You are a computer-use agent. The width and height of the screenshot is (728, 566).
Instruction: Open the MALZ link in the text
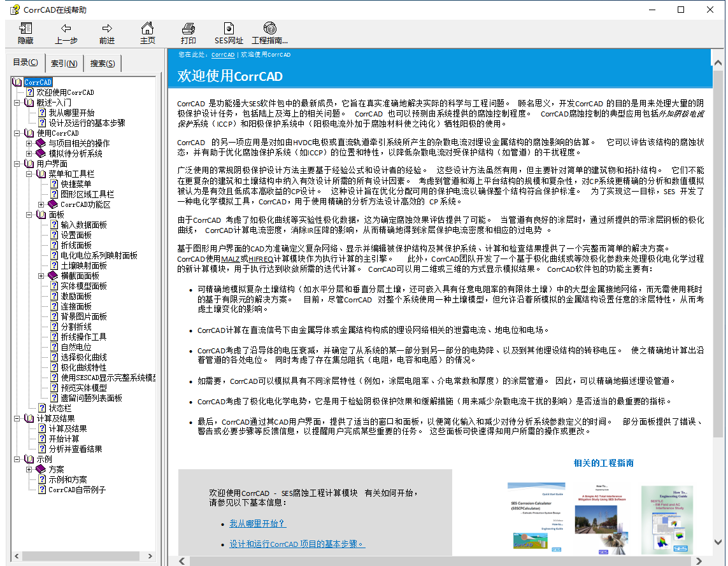pos(231,259)
